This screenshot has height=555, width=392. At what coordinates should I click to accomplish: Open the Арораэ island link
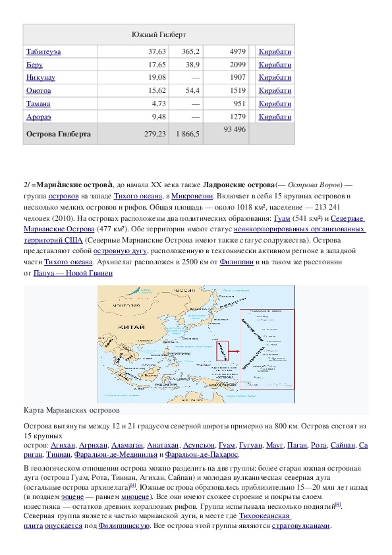pos(38,117)
